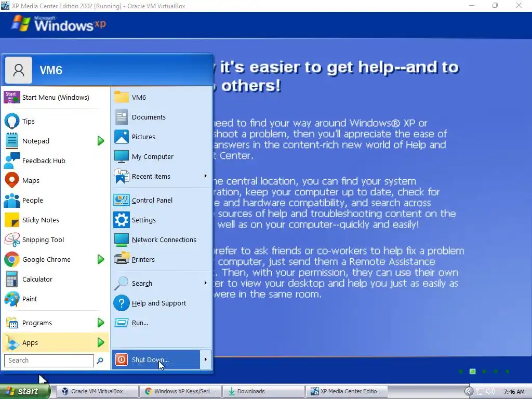Open Printers folder

pos(161,260)
